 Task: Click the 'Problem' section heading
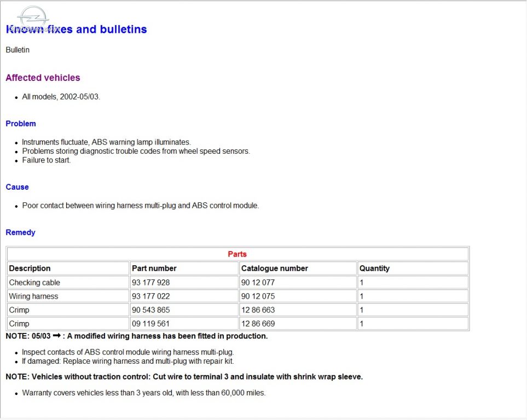(21, 124)
